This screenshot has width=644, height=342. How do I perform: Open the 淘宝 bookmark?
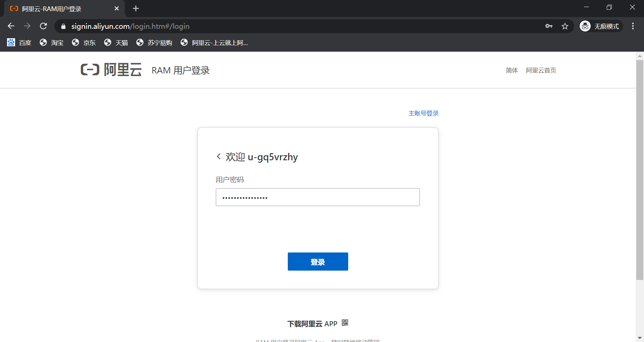click(52, 43)
